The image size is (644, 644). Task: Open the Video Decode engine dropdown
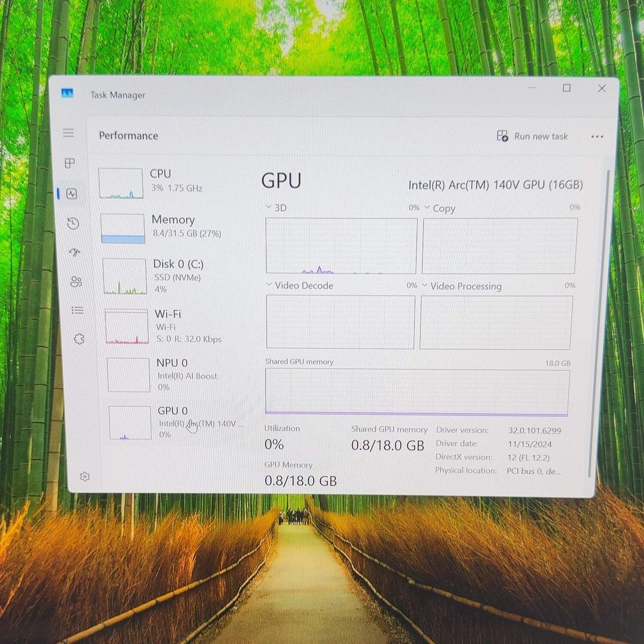pos(299,286)
